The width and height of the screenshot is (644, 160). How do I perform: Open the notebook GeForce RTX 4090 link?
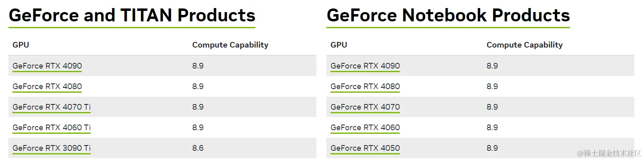pos(365,66)
